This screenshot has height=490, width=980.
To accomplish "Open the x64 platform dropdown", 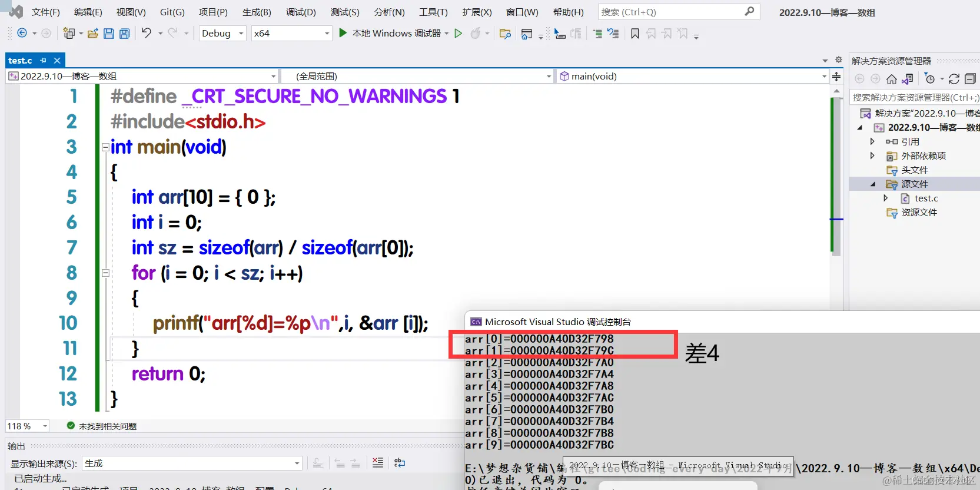I will coord(291,34).
